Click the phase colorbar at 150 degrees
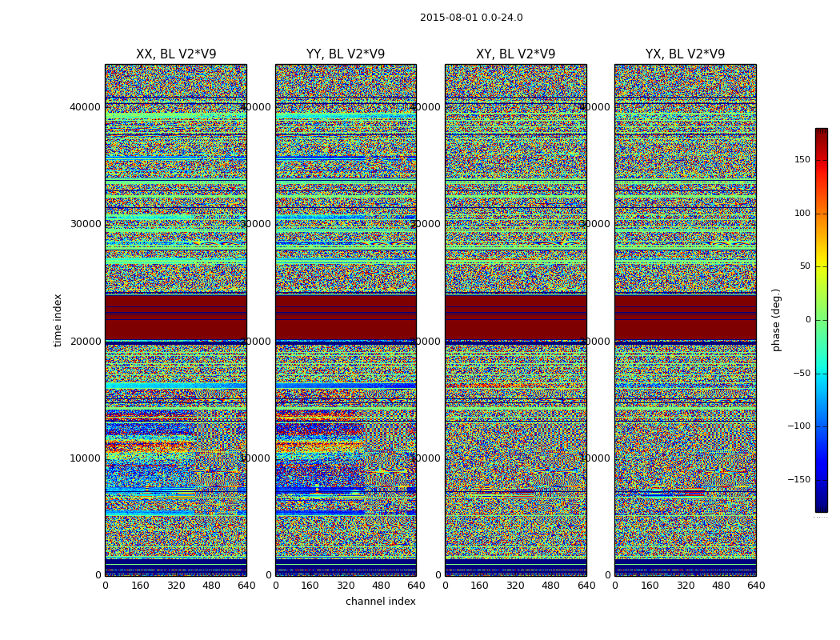The image size is (840, 640). 822,159
